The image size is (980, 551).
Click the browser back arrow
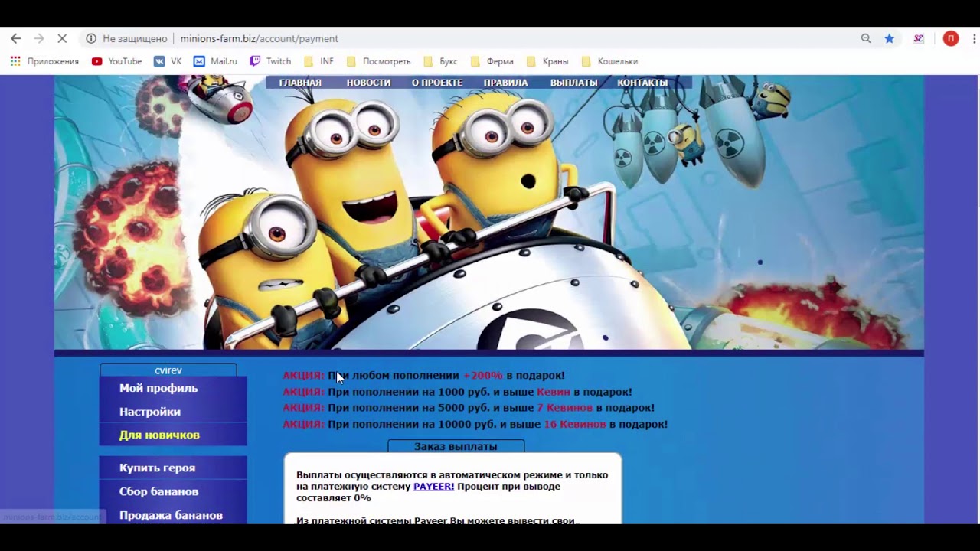[15, 38]
